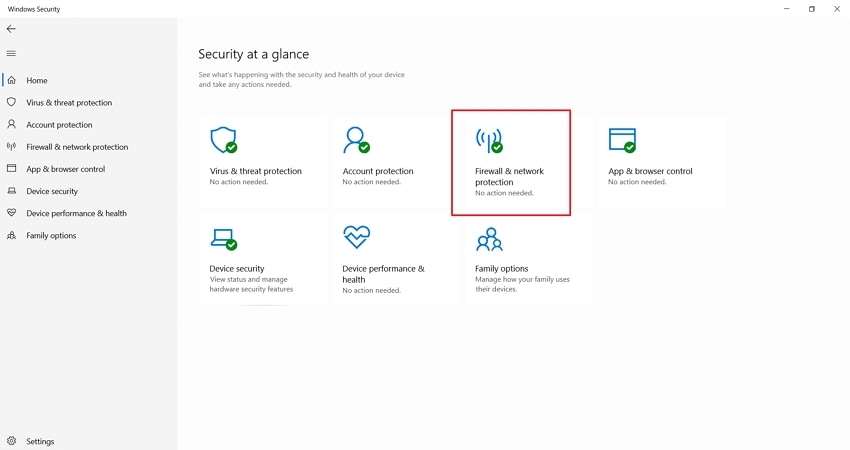Click 'No action needed.' under Account protection tile
The image size is (850, 450).
tap(371, 182)
